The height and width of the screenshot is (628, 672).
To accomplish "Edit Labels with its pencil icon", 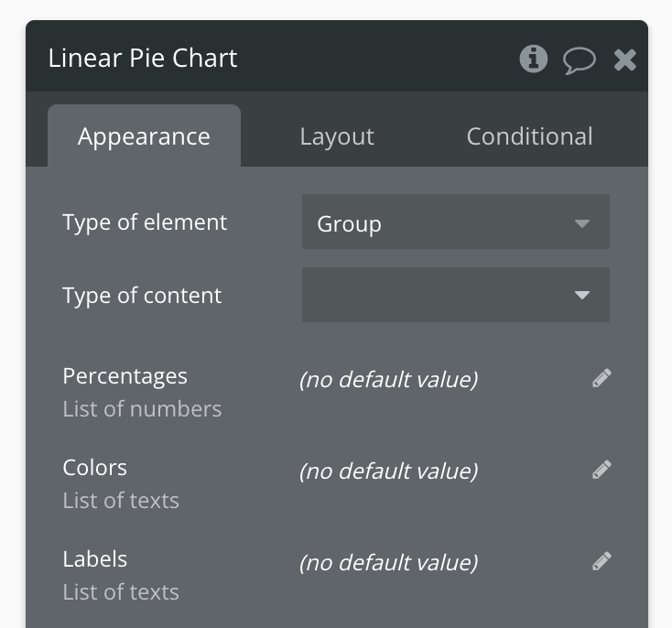I will point(602,561).
